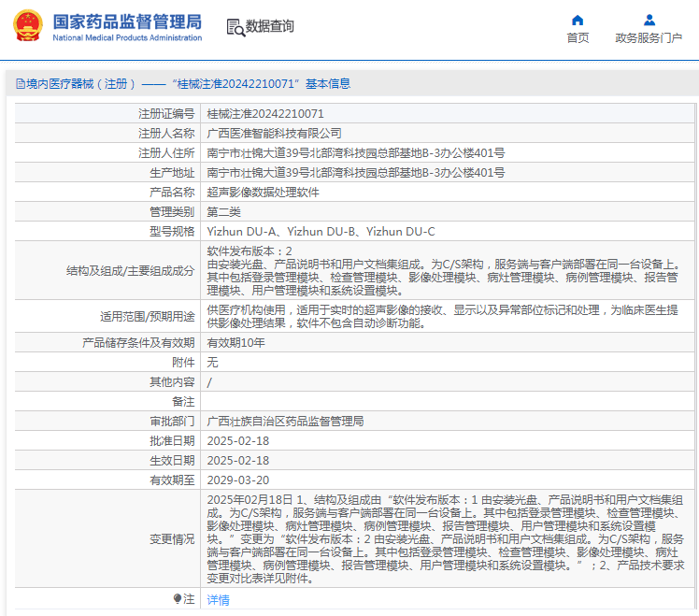
Task: Click the 备注 row label
Action: pyautogui.click(x=183, y=402)
